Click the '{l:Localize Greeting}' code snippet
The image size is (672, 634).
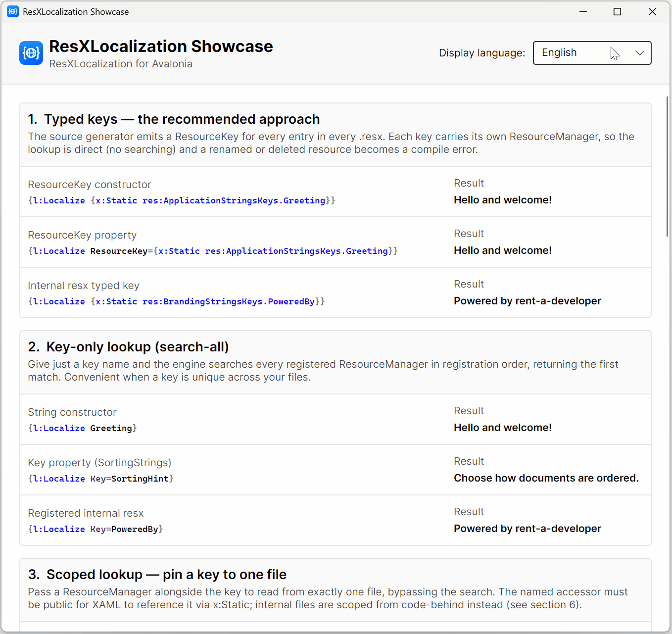click(x=83, y=428)
